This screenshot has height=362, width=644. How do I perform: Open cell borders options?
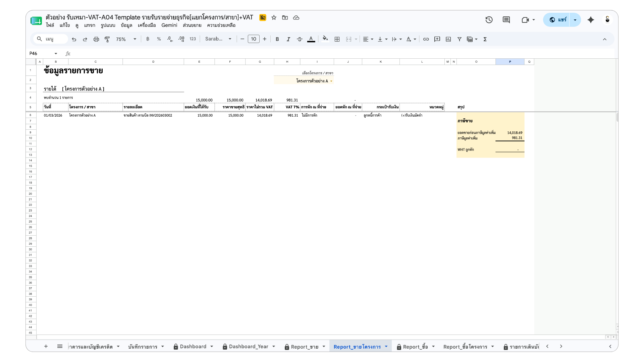(337, 39)
